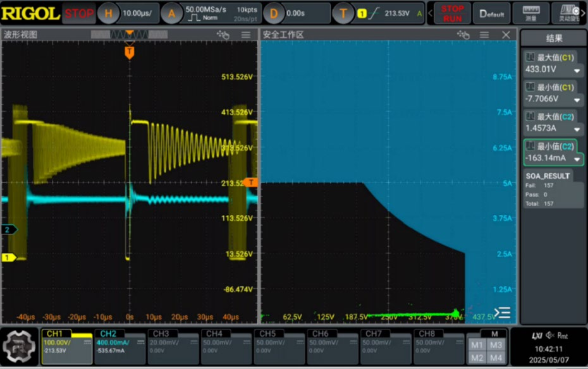The width and height of the screenshot is (588, 369).
Task: Enable channel CH5
Action: [x=279, y=346]
